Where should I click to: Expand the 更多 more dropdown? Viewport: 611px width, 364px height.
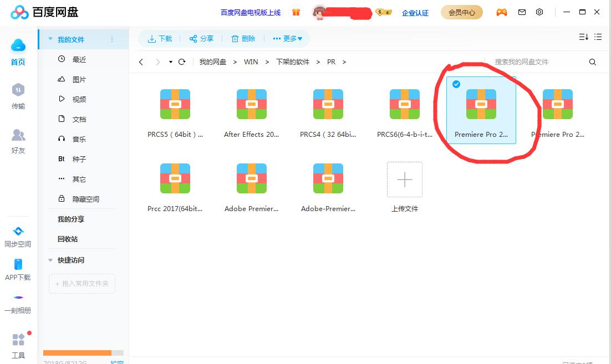click(x=288, y=39)
